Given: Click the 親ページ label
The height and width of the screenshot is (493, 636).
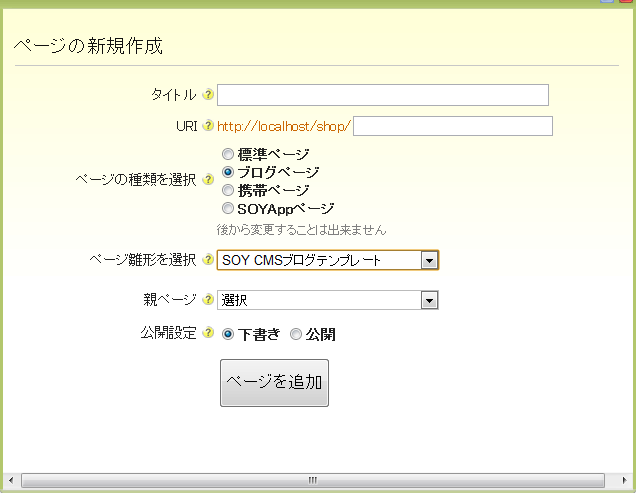Looking at the screenshot, I should (x=170, y=300).
